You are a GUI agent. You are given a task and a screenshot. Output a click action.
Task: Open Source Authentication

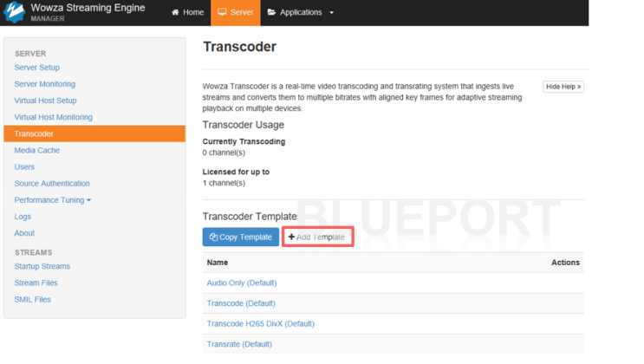[52, 183]
